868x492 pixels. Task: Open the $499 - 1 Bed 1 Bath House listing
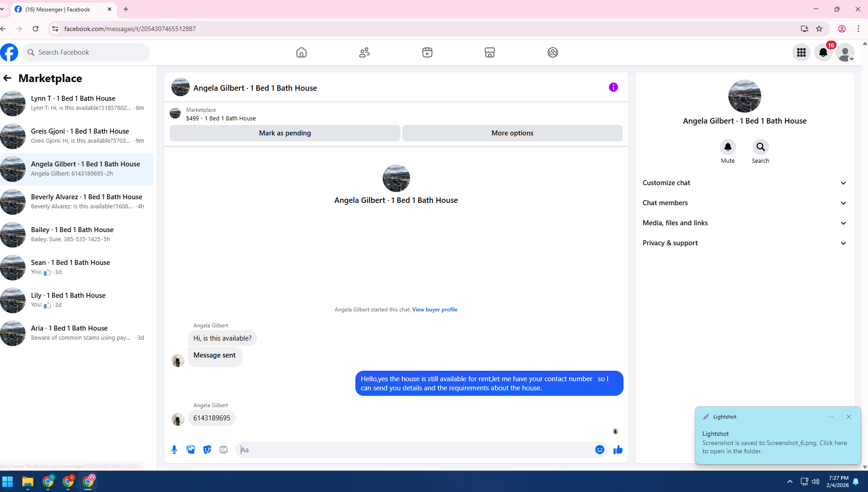[221, 118]
